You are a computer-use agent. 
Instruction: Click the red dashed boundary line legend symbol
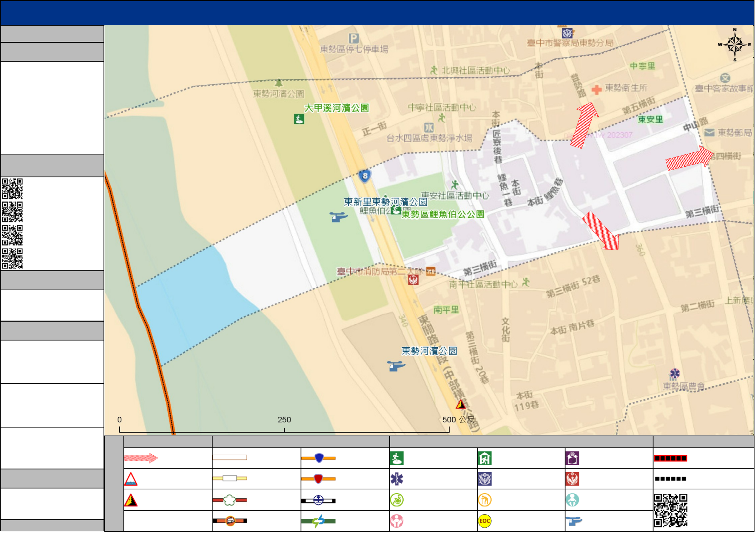point(671,459)
